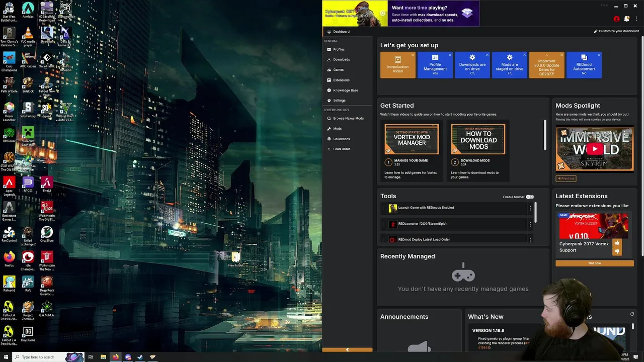
Task: Open the Cyberpunk 2077 Vortex Support thumbnail
Action: pos(594,226)
